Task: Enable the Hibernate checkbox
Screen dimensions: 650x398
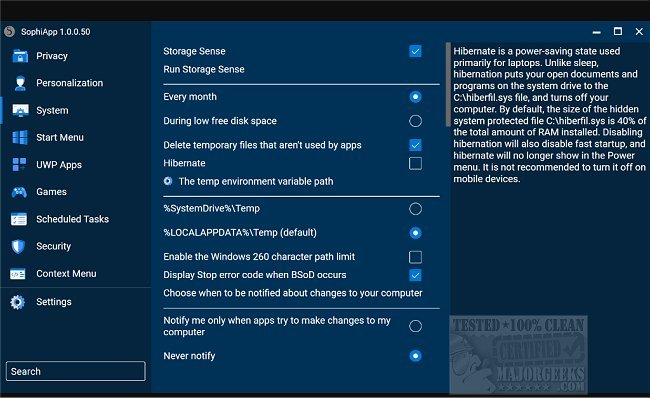Action: [x=415, y=163]
